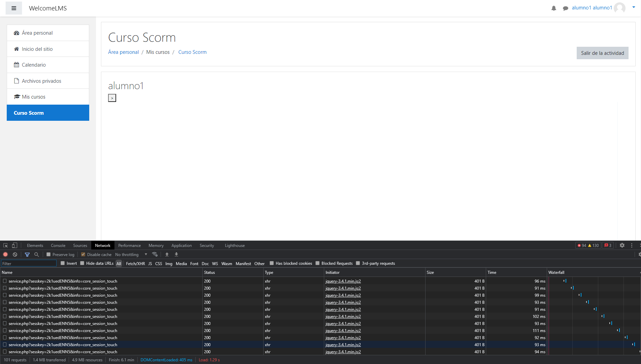Screen dimensions: 641x364
Task: Click the Área personal breadcrumb link
Action: pos(123,52)
